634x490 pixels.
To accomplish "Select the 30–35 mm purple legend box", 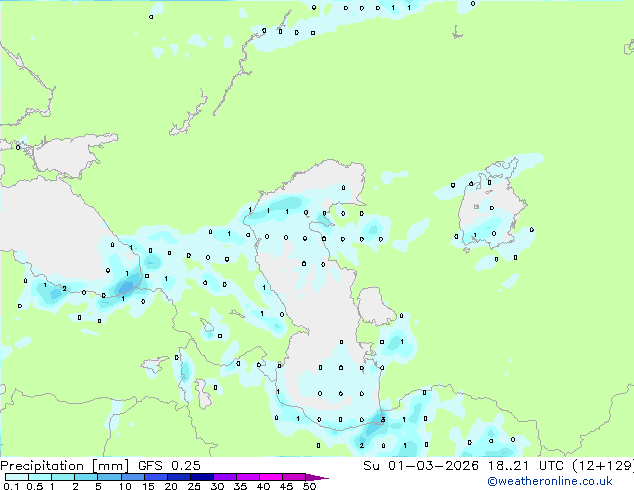I will [x=225, y=477].
